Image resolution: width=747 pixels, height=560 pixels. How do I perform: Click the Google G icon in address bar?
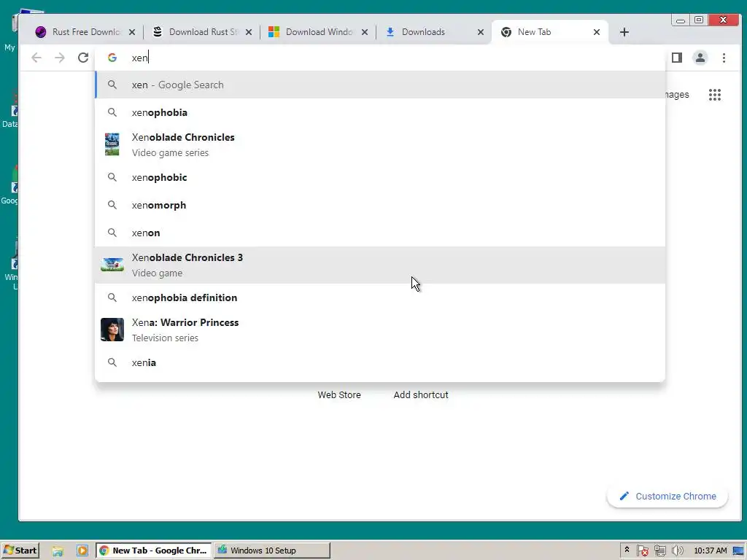112,58
